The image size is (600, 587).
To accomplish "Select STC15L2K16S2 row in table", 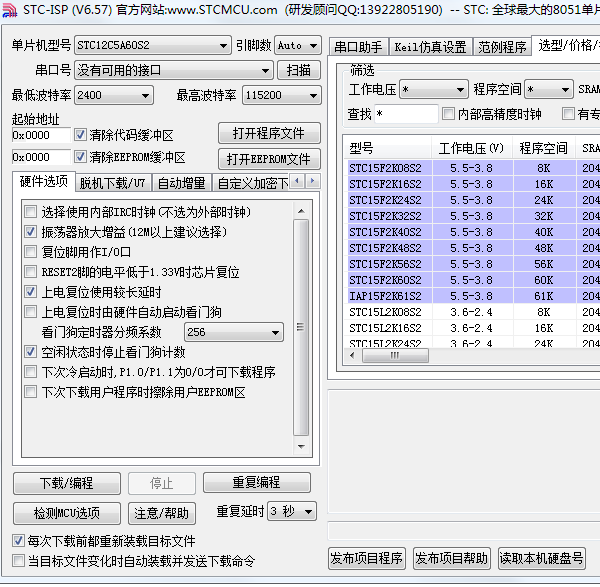I will tap(474, 328).
